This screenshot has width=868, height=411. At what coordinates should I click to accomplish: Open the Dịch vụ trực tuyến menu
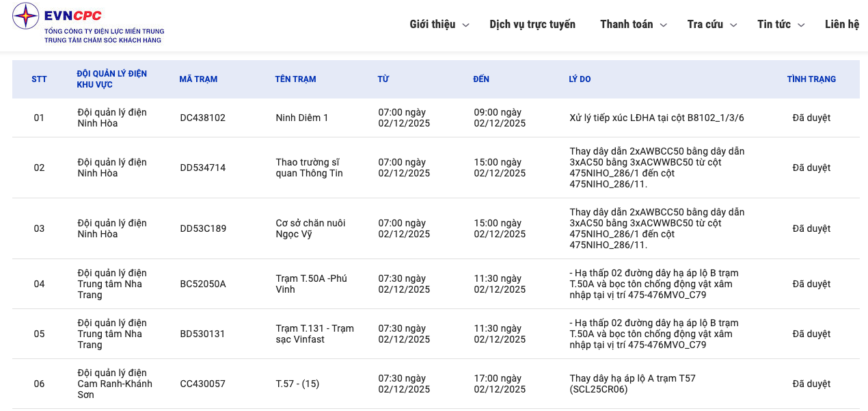[532, 25]
